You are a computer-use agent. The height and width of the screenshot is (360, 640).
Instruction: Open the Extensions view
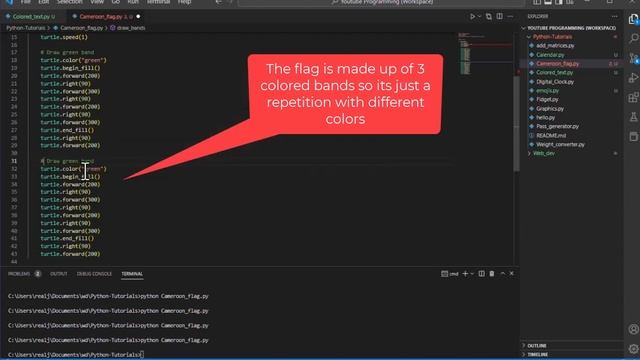633,97
